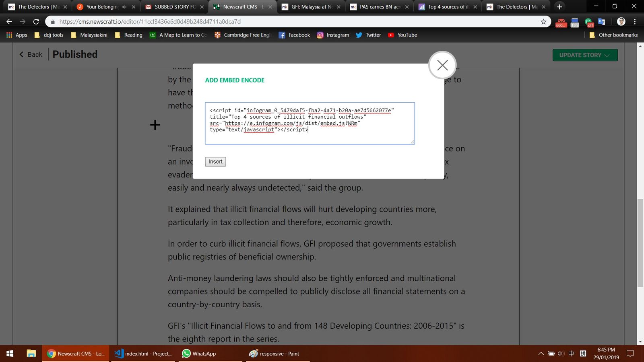Image resolution: width=644 pixels, height=362 pixels.
Task: Bookmark this page with star icon
Action: coord(543,22)
